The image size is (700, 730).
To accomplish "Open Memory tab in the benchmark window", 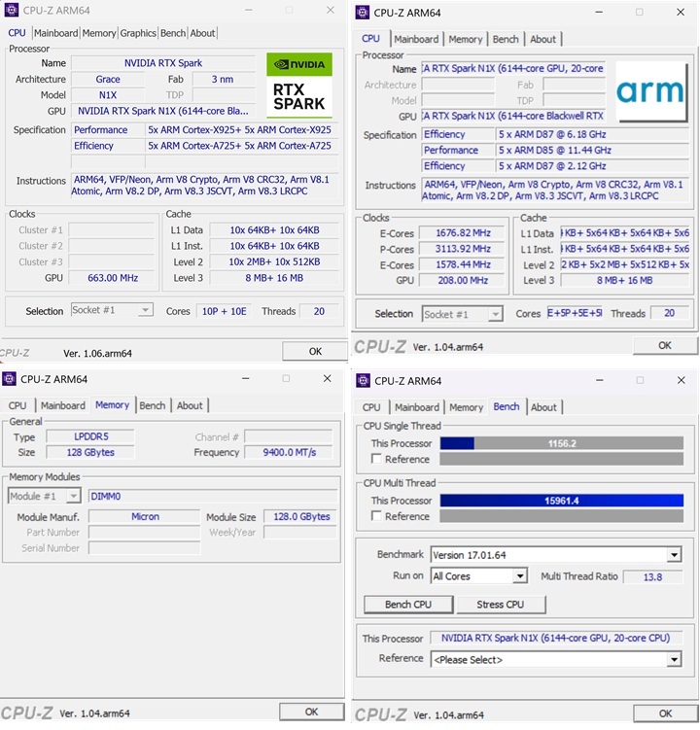I will click(467, 407).
